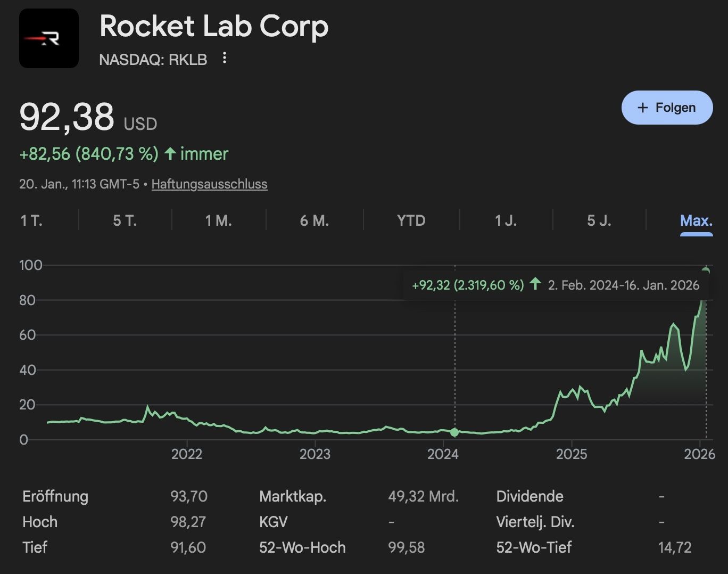Click the timestamp 20. Jan., 11:13 GMT-5
Screen dimensions: 728x574
[x=79, y=184]
